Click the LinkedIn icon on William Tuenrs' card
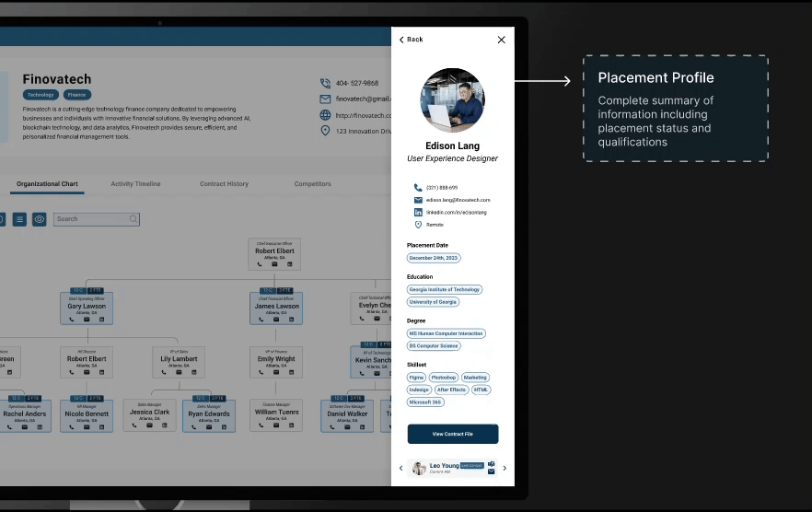 [x=291, y=425]
